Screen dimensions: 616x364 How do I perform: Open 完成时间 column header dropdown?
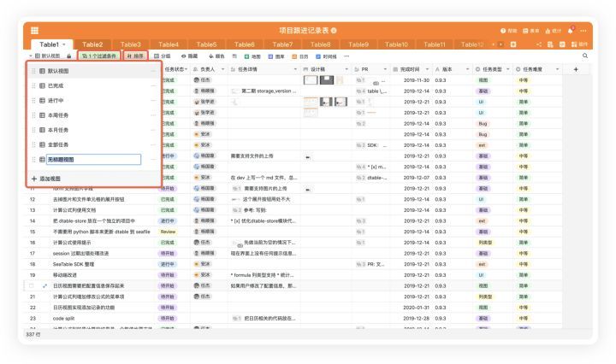427,69
